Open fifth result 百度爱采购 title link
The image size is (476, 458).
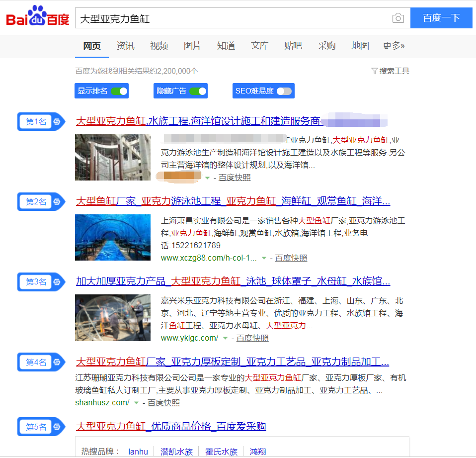[171, 426]
